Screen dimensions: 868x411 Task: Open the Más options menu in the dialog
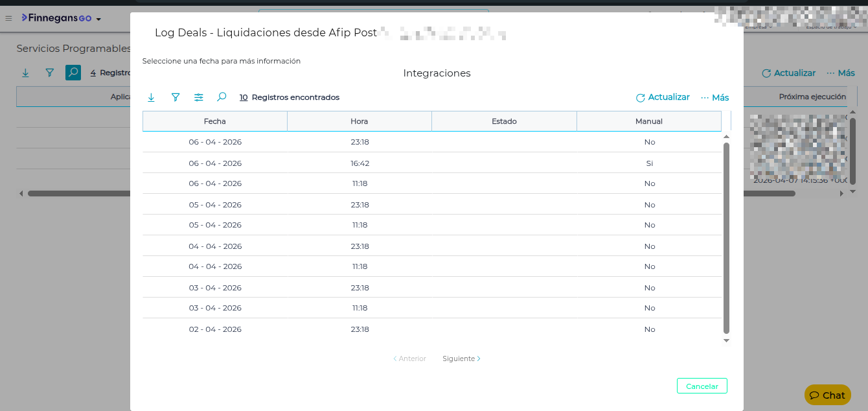(714, 97)
